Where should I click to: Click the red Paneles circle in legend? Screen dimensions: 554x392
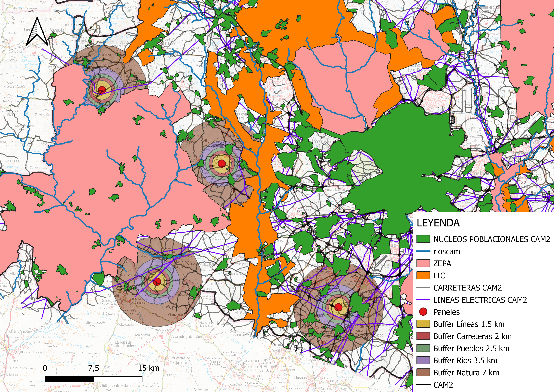coord(423,312)
